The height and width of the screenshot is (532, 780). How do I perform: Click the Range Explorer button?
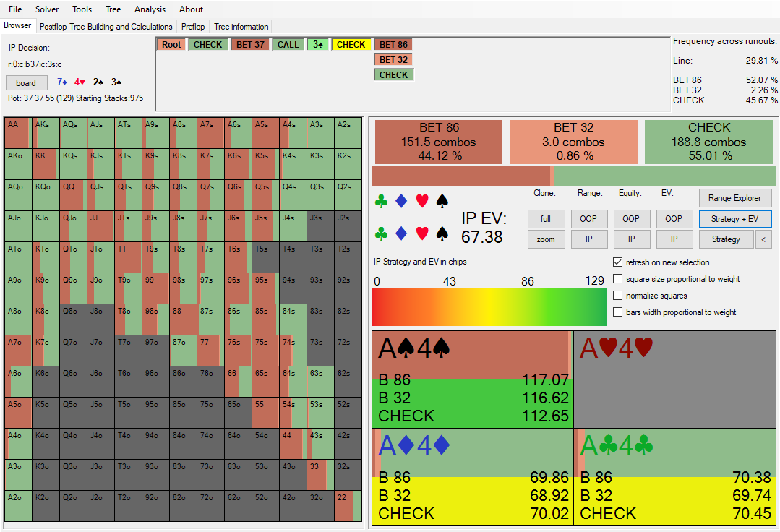734,198
